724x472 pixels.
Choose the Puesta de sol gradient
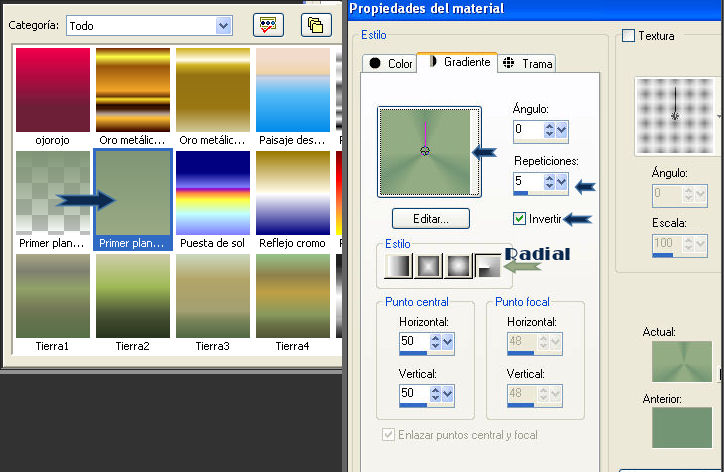(213, 193)
